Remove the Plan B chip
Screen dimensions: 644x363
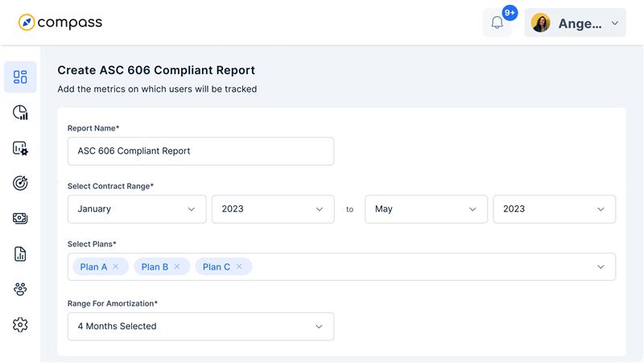pos(177,266)
